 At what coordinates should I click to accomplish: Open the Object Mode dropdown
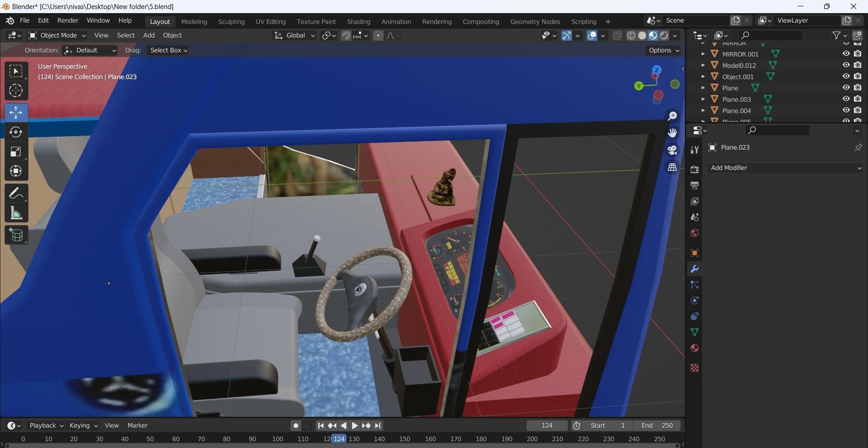click(57, 35)
